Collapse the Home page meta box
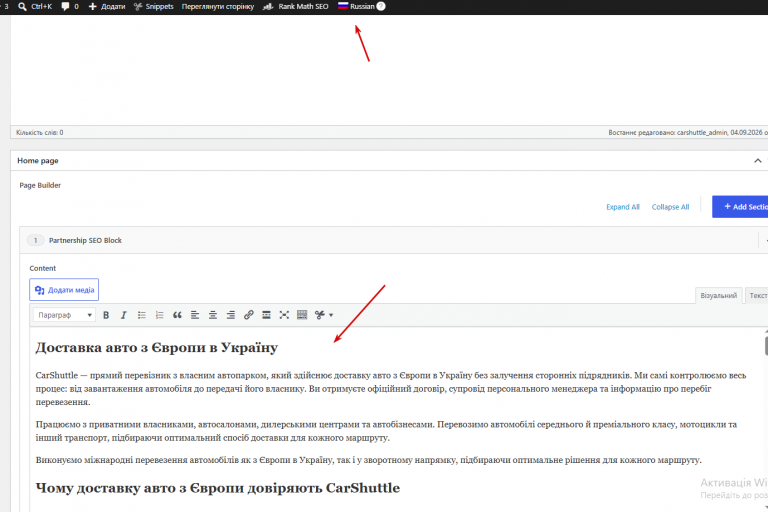This screenshot has height=512, width=768. pyautogui.click(x=757, y=161)
